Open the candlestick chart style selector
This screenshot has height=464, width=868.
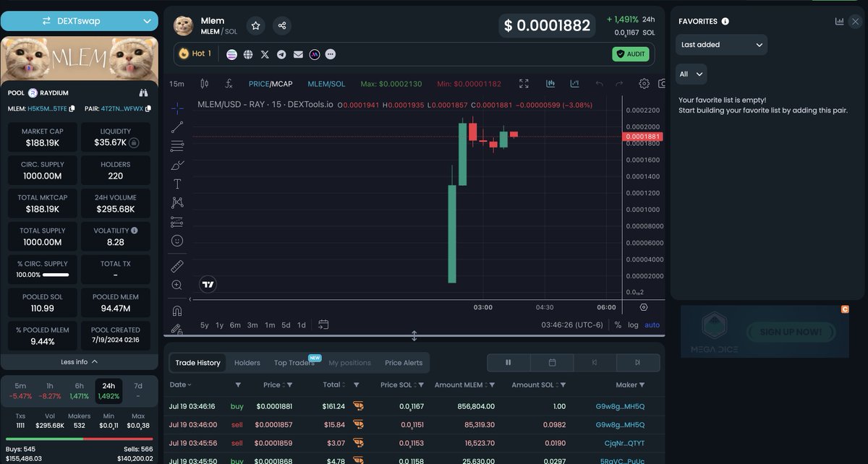204,84
